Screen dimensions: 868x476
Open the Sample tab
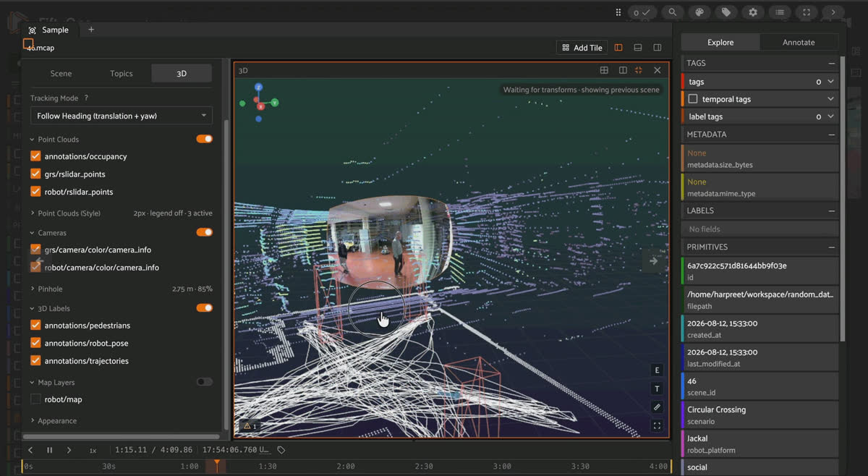[x=48, y=30]
